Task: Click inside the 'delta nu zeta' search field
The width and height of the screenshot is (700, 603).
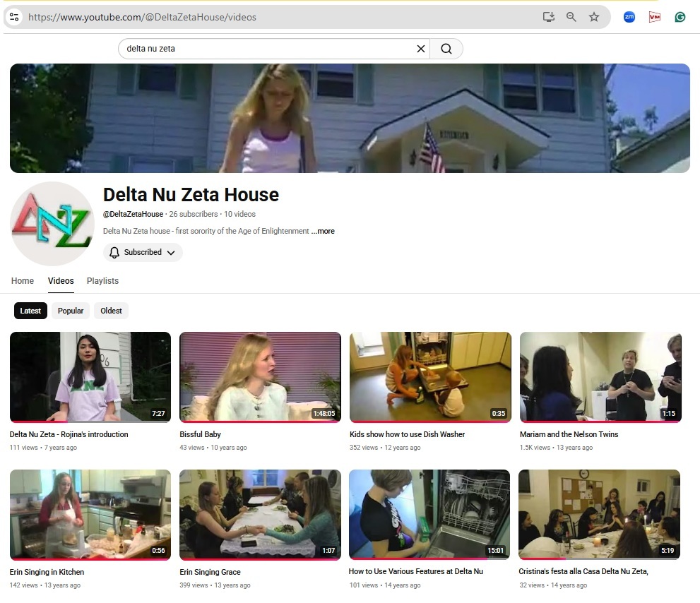Action: click(x=268, y=49)
